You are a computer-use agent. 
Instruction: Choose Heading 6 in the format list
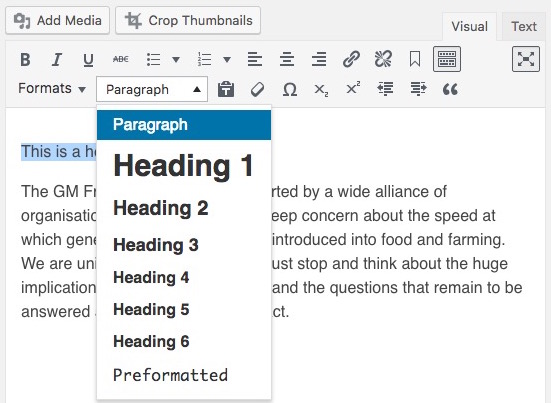click(184, 342)
